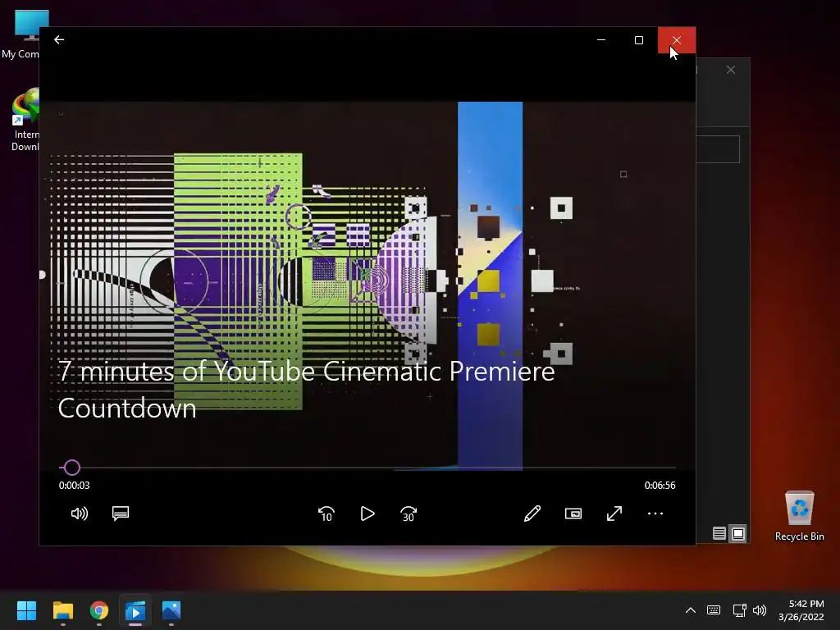
Task: Close the background window behind player
Action: (x=731, y=71)
